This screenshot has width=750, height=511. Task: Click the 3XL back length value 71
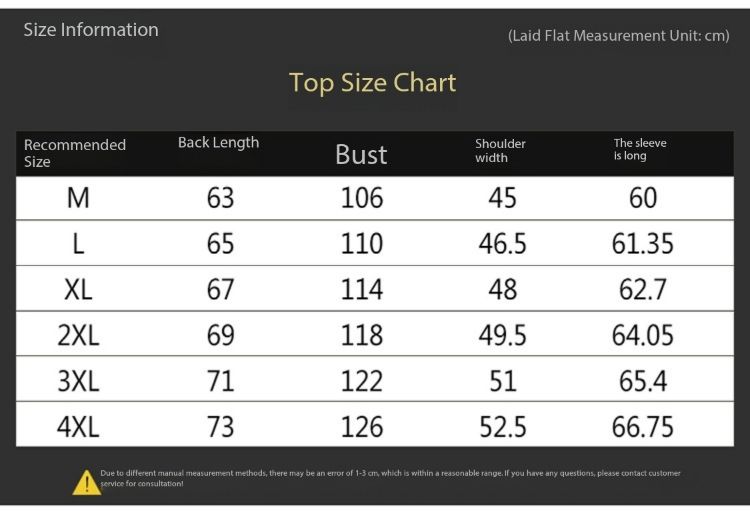pyautogui.click(x=220, y=382)
